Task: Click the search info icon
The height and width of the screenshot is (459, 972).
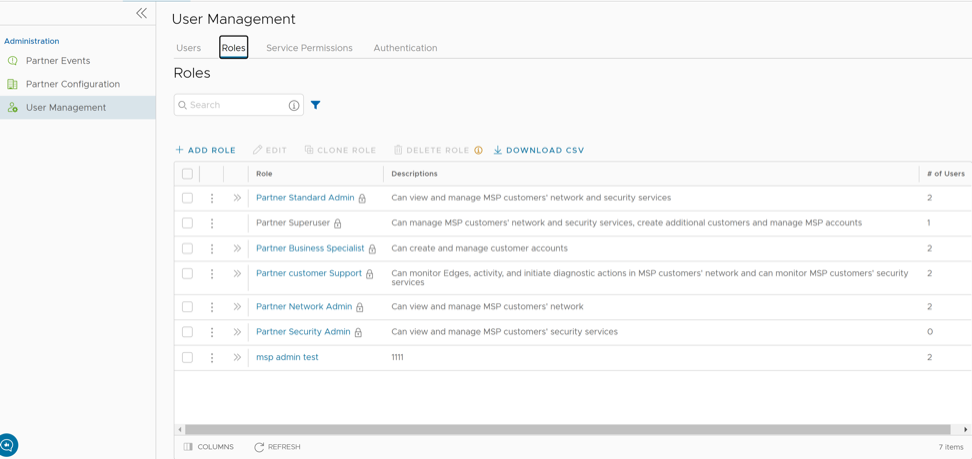Action: tap(294, 105)
